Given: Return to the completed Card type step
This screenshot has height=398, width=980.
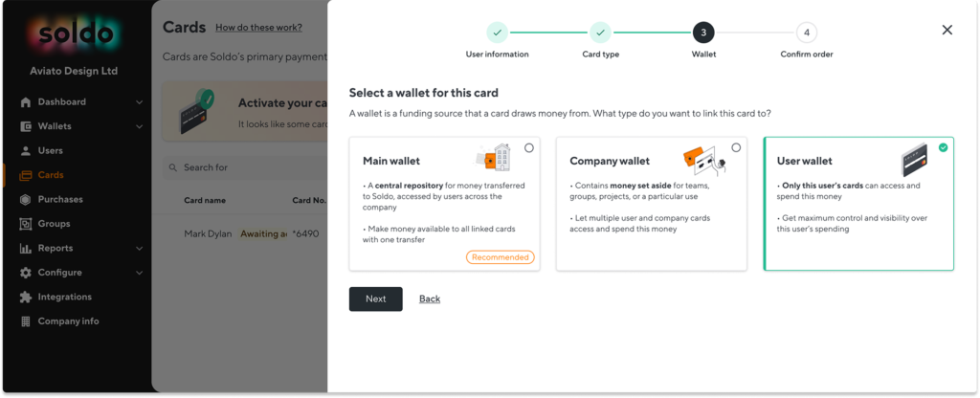Looking at the screenshot, I should pyautogui.click(x=600, y=33).
